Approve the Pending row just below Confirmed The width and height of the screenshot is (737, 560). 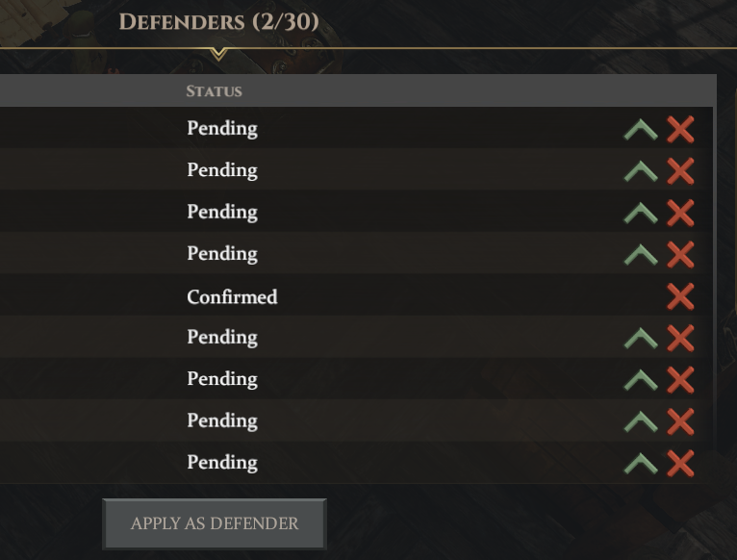click(x=640, y=339)
